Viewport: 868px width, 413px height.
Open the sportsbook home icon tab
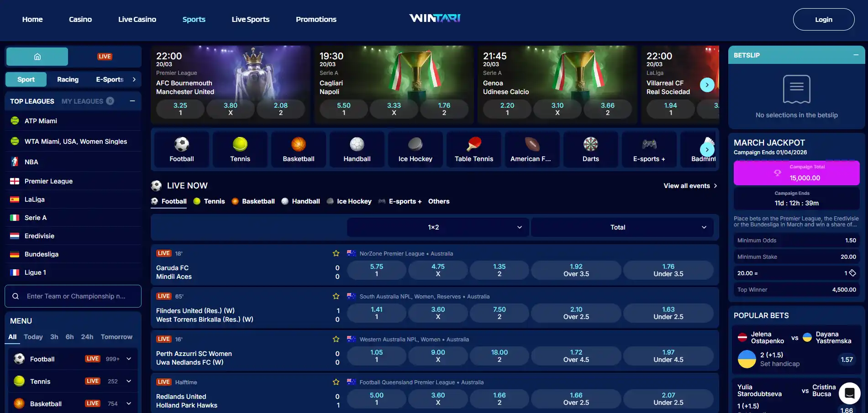(37, 57)
